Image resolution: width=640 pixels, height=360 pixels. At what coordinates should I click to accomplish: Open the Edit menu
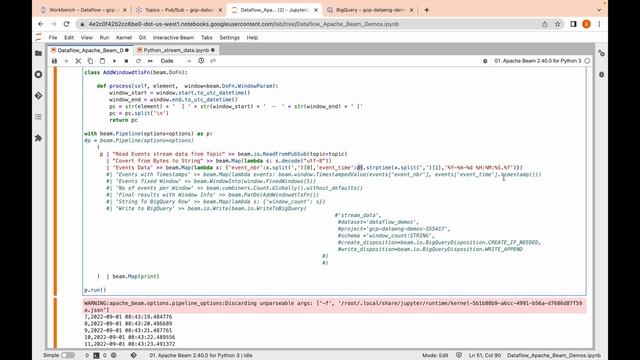[x=69, y=38]
